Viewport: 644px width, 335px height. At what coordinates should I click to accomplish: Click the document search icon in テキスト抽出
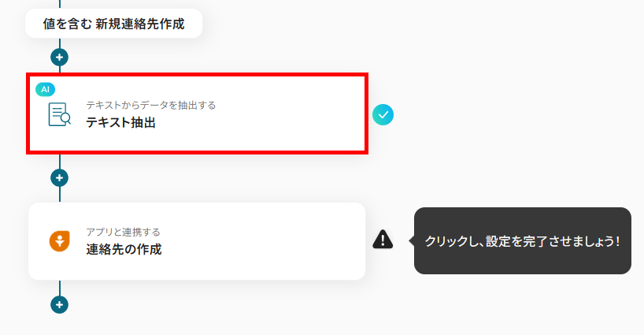(x=60, y=114)
